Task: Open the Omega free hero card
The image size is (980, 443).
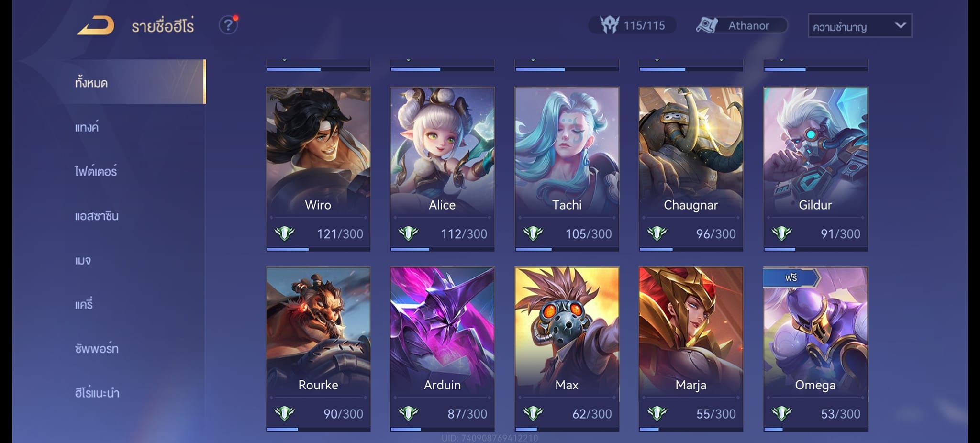Action: (x=815, y=349)
